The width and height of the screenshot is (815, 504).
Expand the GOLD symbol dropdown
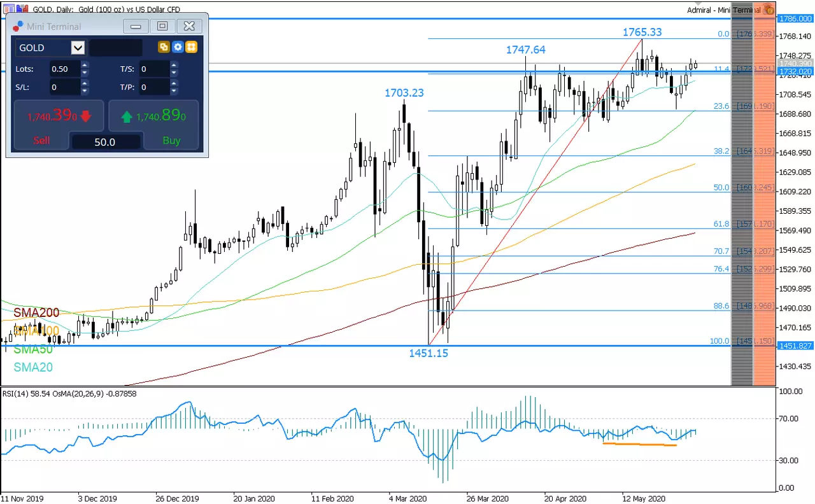point(78,48)
